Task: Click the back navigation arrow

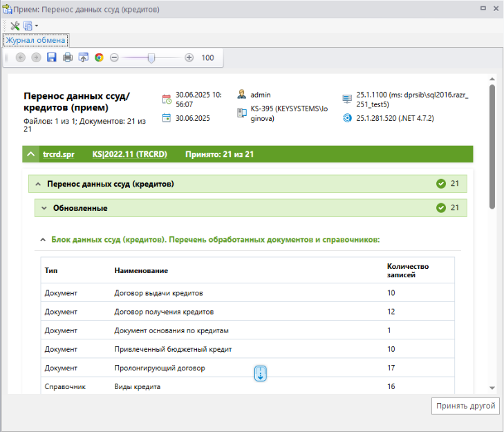Action: [20, 57]
